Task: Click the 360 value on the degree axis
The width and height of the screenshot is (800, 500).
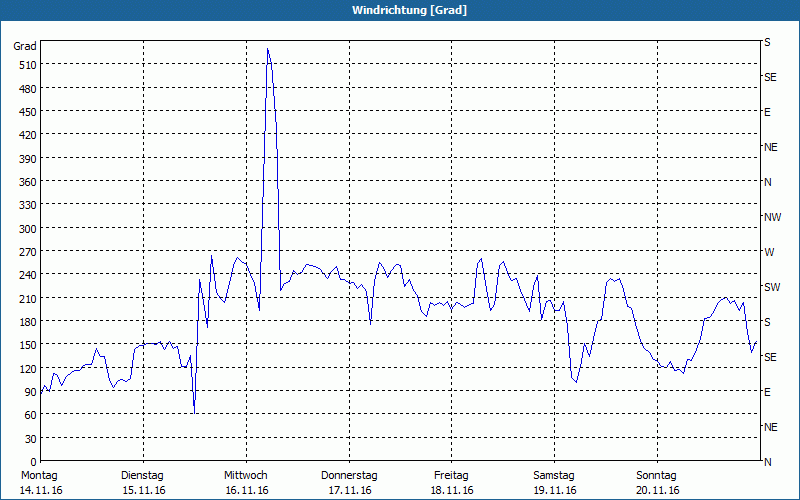Action: [x=28, y=182]
